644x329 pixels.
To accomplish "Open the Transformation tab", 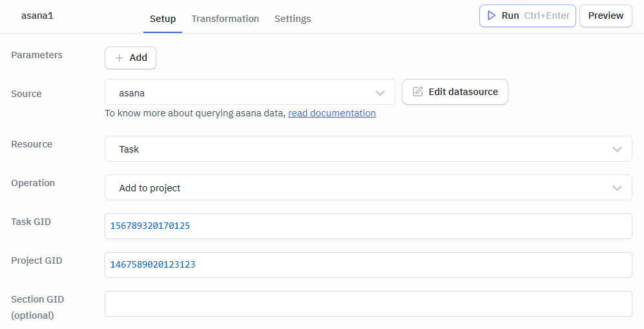I will click(225, 19).
